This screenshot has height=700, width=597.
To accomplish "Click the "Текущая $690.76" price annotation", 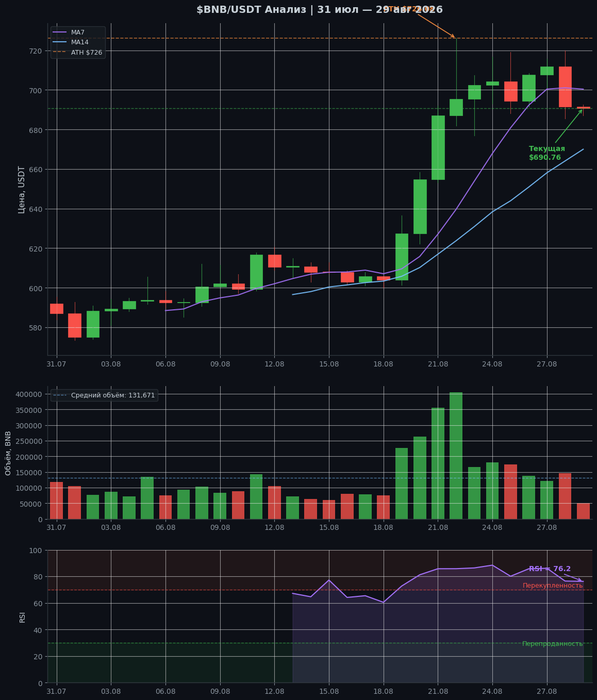I will (x=547, y=153).
